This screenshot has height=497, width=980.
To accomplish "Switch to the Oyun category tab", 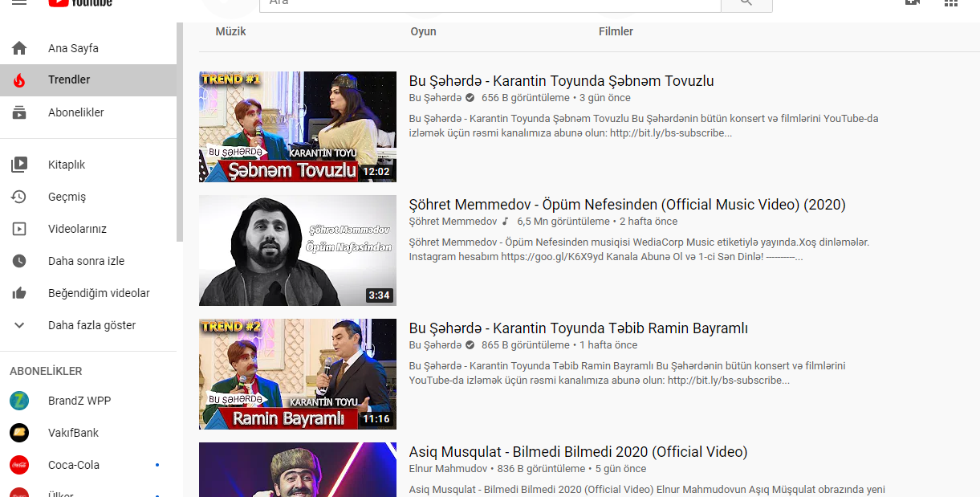I will 423,31.
